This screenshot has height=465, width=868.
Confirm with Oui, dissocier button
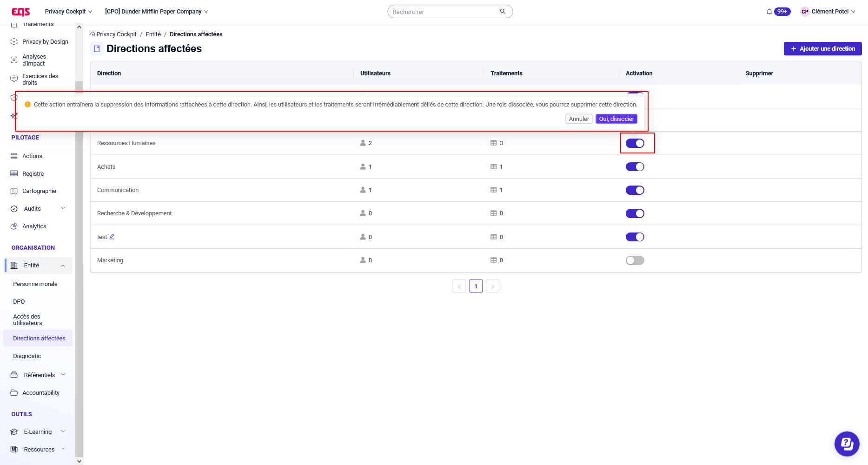[616, 119]
